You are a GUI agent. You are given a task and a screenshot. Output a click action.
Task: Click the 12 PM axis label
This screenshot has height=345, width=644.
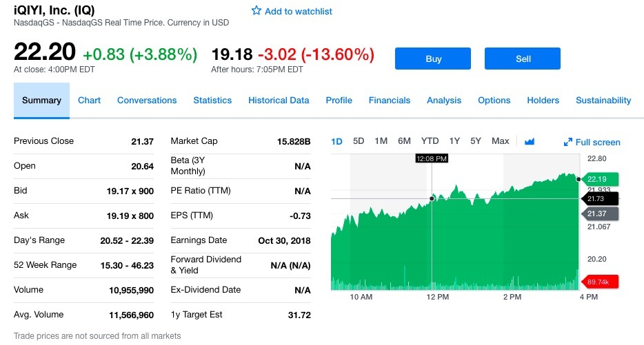437,297
